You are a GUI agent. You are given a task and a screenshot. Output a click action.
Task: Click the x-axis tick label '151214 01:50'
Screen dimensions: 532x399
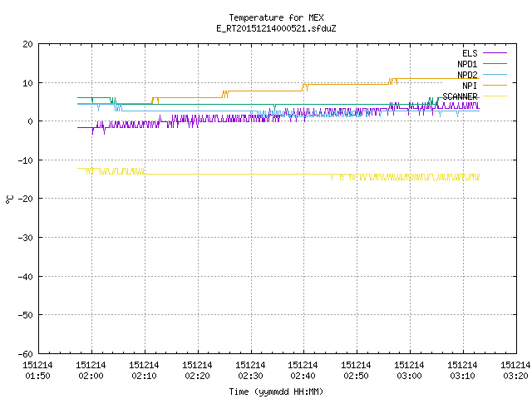click(37, 371)
